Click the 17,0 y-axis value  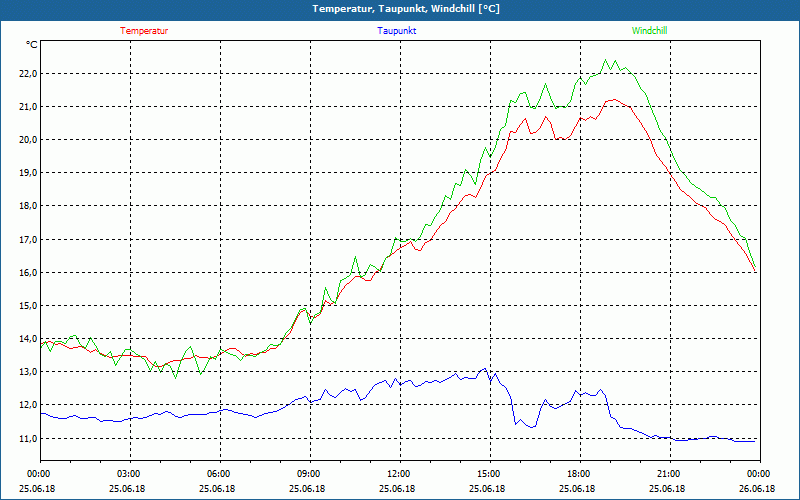(x=28, y=239)
